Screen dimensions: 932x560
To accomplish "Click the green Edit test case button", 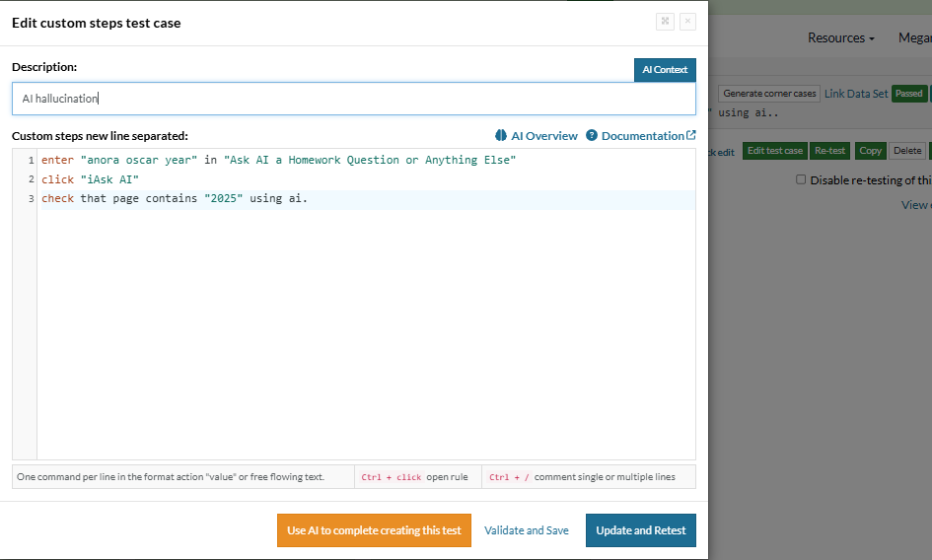I will [774, 151].
